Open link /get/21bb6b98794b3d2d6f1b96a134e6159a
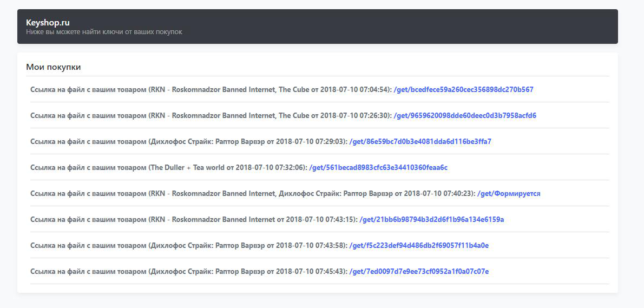The width and height of the screenshot is (644, 308). point(432,220)
